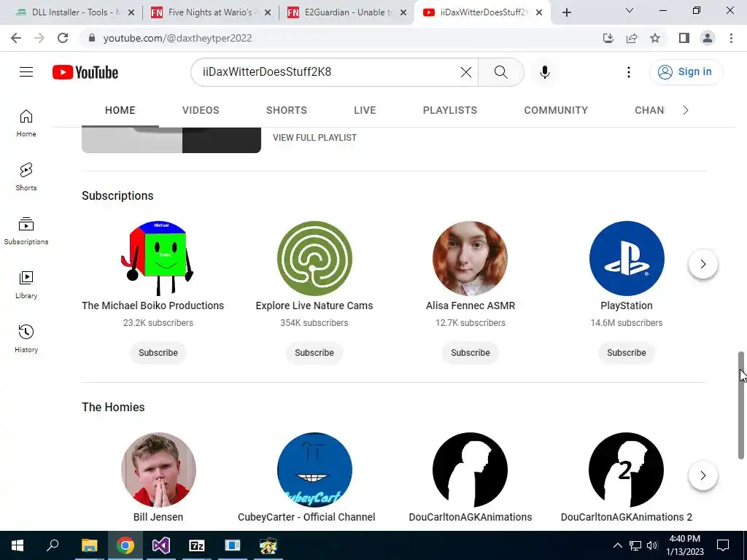Screen dimensions: 747x560
Task: Open YouTube settings three-dot menu
Action: point(628,72)
